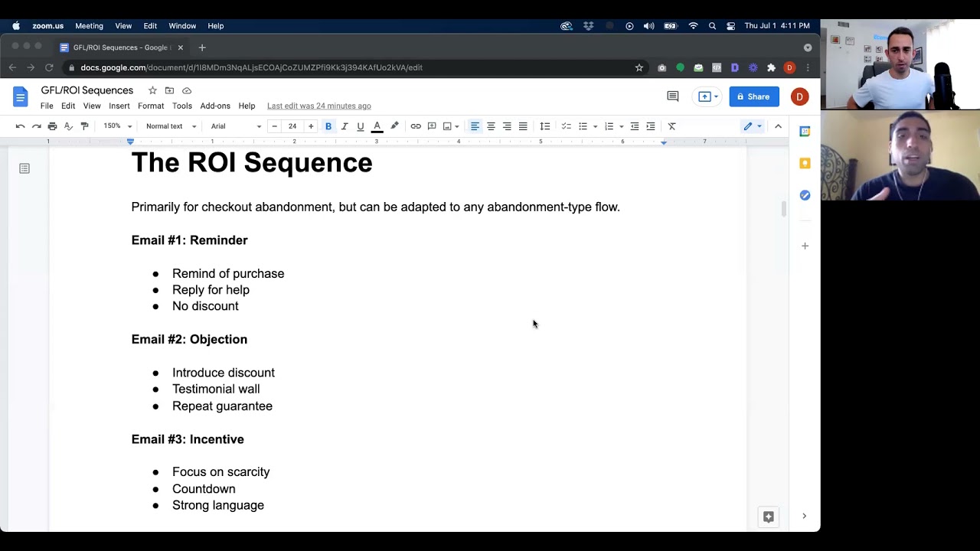Click the font size input field

292,126
